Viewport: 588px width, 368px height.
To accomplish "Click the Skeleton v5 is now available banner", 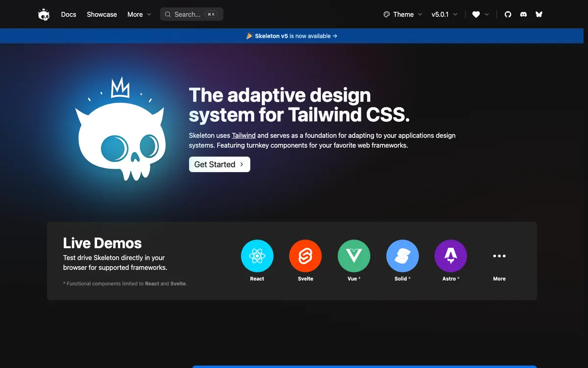I will pos(292,36).
